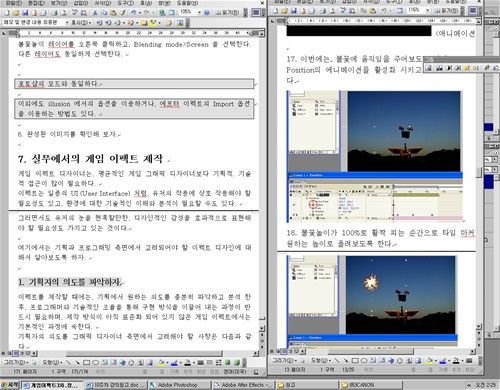Save the document in left Word window
The image size is (500, 390).
25,13
